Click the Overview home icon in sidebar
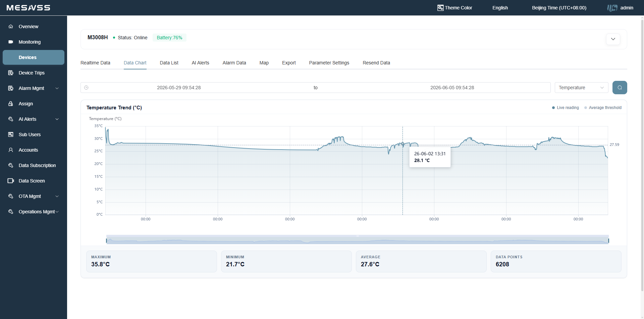The width and height of the screenshot is (644, 319). click(11, 26)
